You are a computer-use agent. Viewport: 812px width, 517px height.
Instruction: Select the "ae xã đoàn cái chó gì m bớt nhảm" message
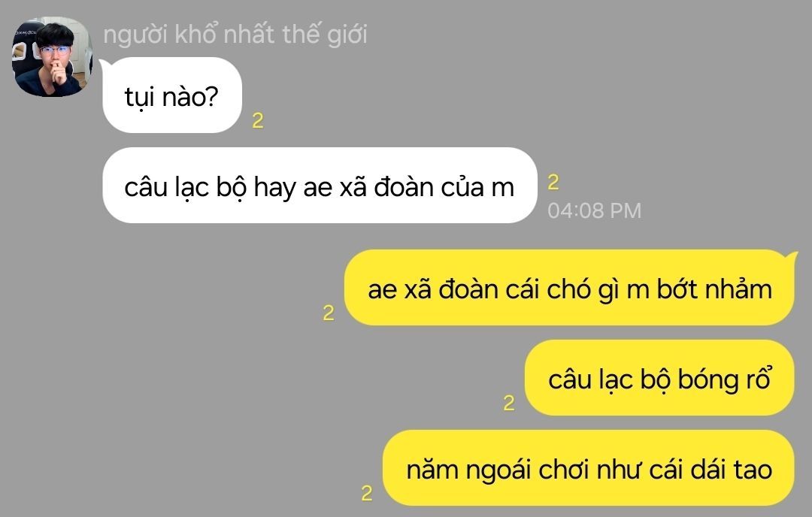pyautogui.click(x=569, y=288)
